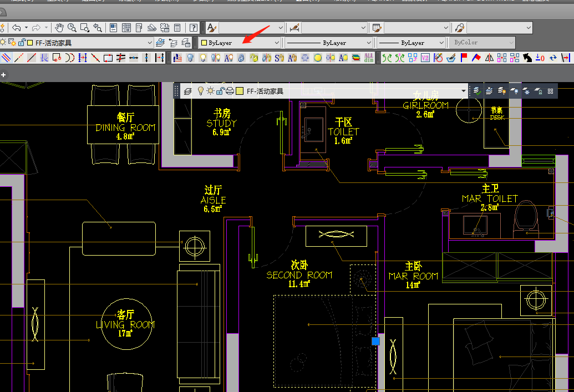Click the blue selection grip square
Image resolution: width=574 pixels, height=392 pixels.
[x=375, y=341]
